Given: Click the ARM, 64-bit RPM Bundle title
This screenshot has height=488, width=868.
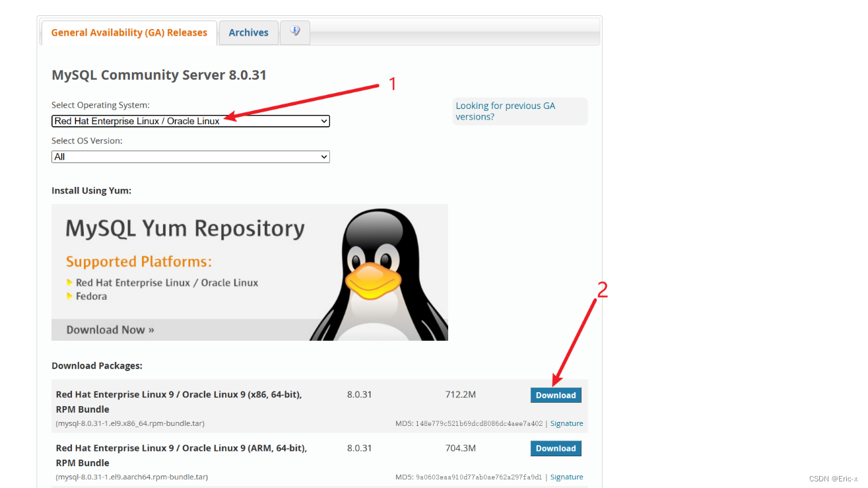Looking at the screenshot, I should 182,455.
